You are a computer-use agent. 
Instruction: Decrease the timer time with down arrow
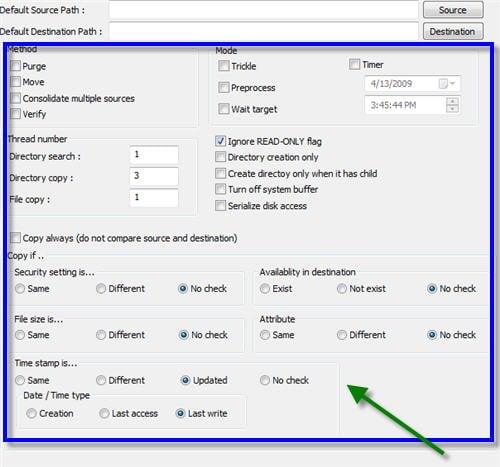pyautogui.click(x=452, y=109)
